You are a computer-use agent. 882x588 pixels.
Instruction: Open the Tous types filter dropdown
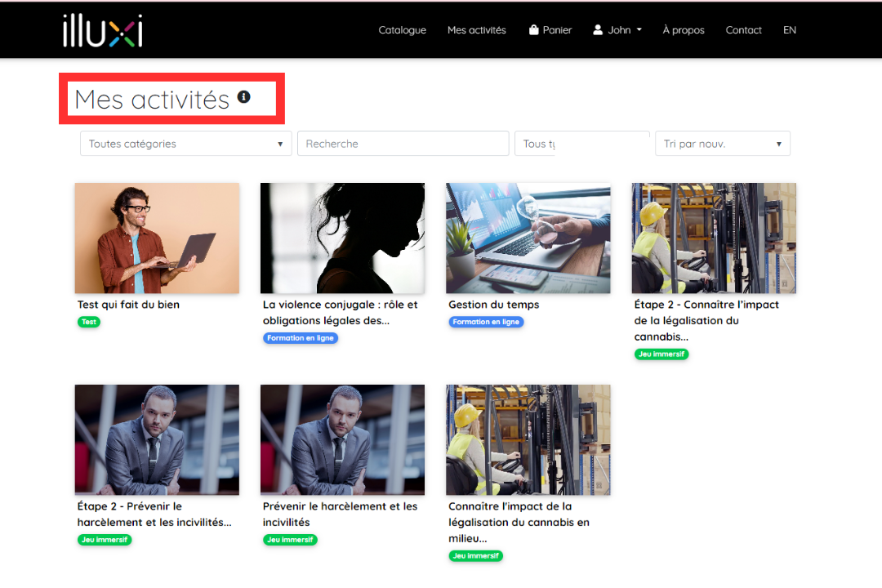pos(581,144)
